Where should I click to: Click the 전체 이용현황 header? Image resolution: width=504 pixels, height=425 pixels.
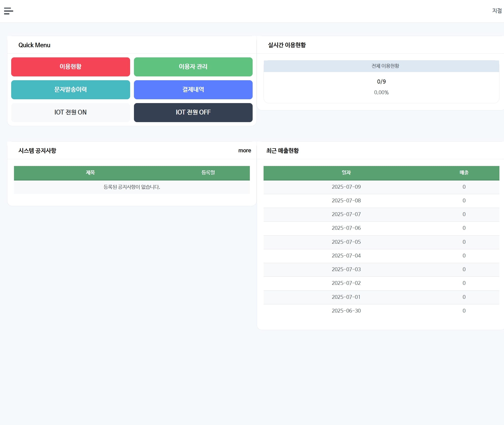[x=381, y=66]
